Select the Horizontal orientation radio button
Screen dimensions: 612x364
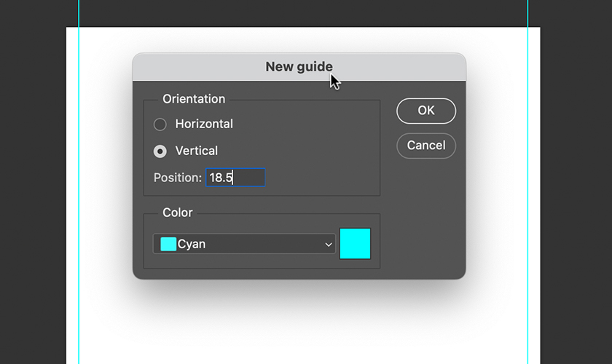(160, 124)
